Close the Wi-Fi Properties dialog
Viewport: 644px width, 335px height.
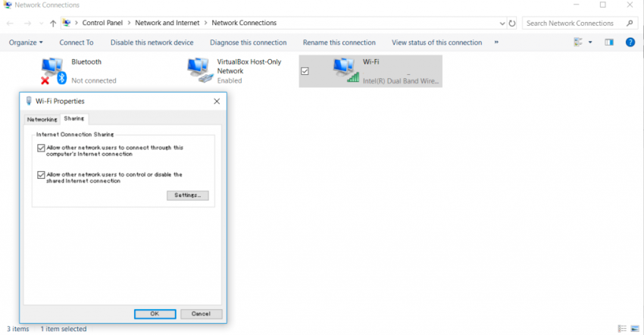217,101
